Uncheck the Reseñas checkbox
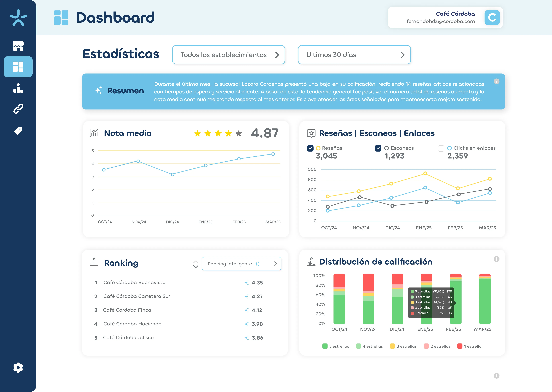The height and width of the screenshot is (392, 552). click(x=310, y=148)
